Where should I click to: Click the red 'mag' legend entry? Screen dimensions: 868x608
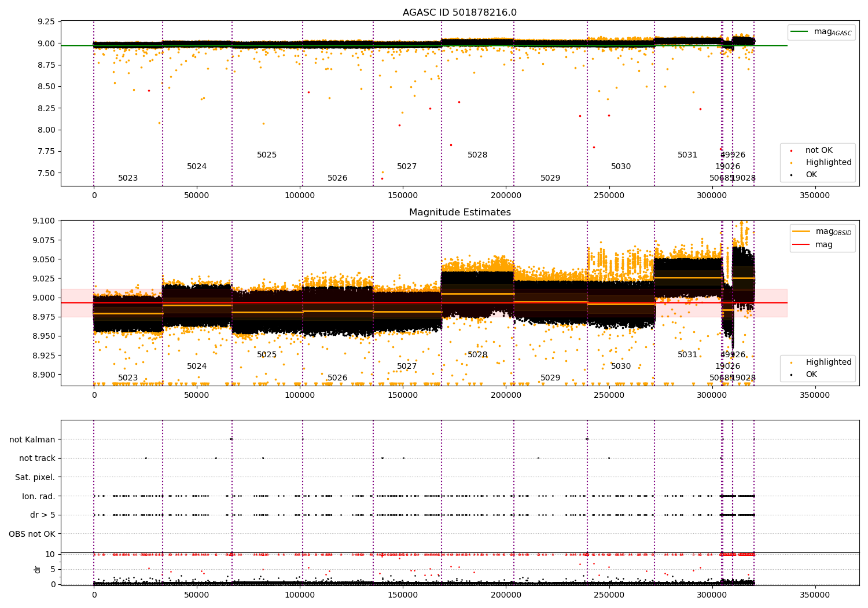(x=813, y=244)
